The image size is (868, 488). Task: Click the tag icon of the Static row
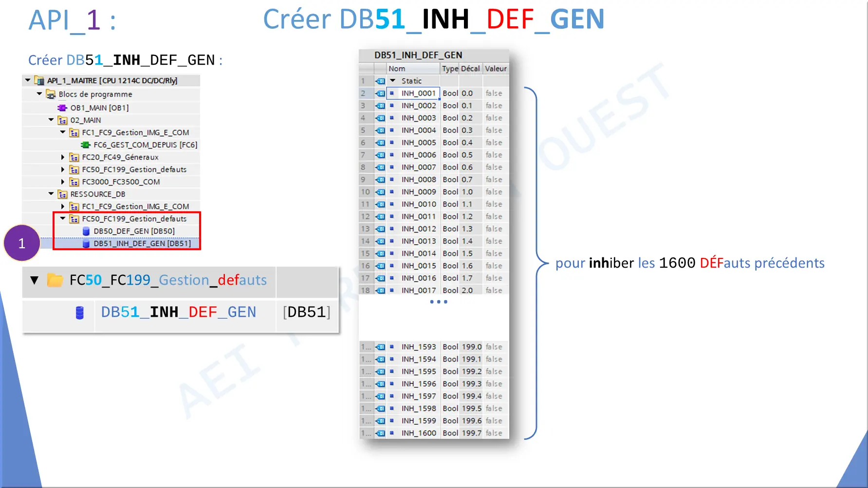(x=380, y=81)
